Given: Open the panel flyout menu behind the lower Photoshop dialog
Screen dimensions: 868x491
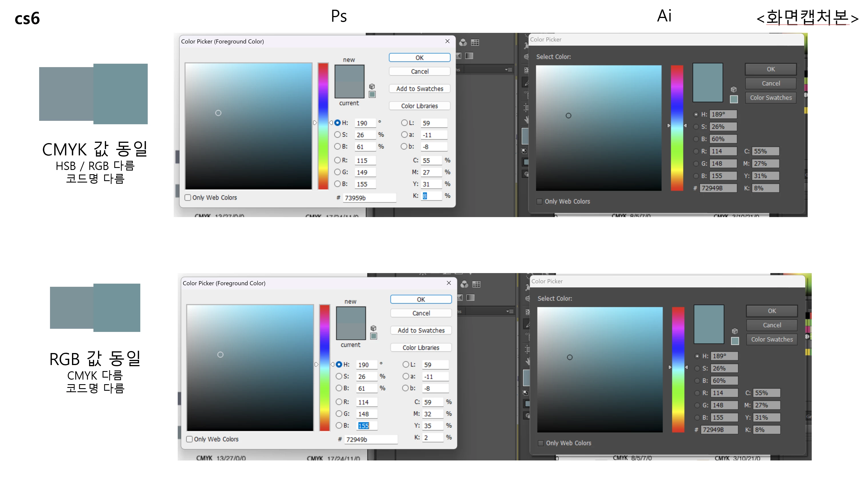Looking at the screenshot, I should pos(510,311).
